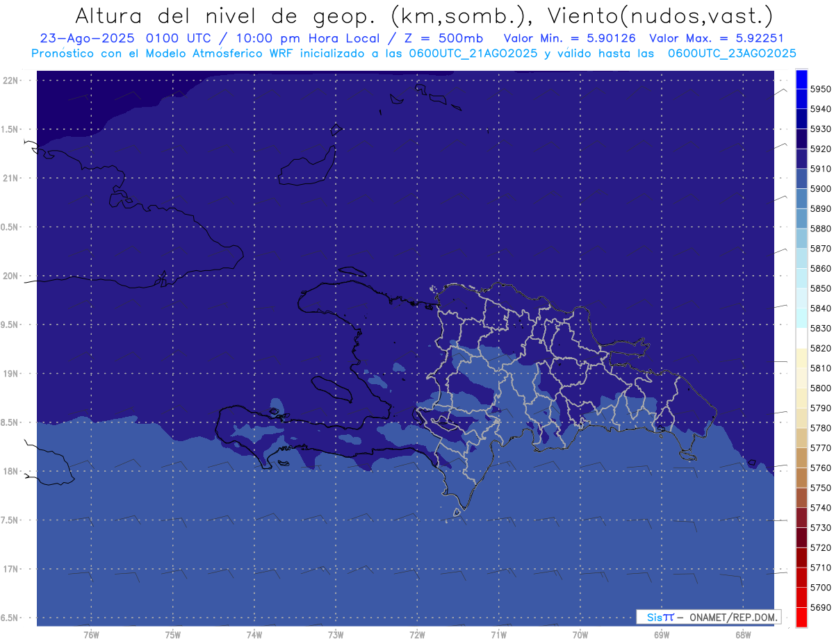Image resolution: width=834 pixels, height=644 pixels.
Task: Click Tortuga island off Haiti's north coast
Action: 351,271
